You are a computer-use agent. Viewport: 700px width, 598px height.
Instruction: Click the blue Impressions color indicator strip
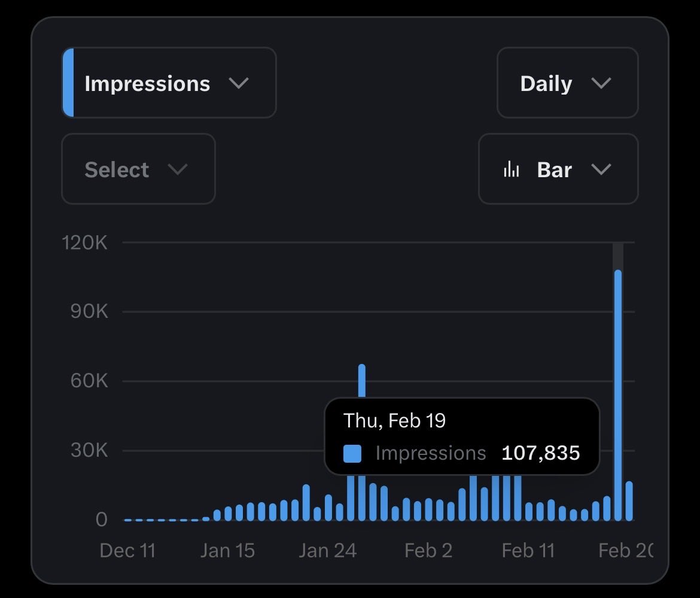[68, 83]
